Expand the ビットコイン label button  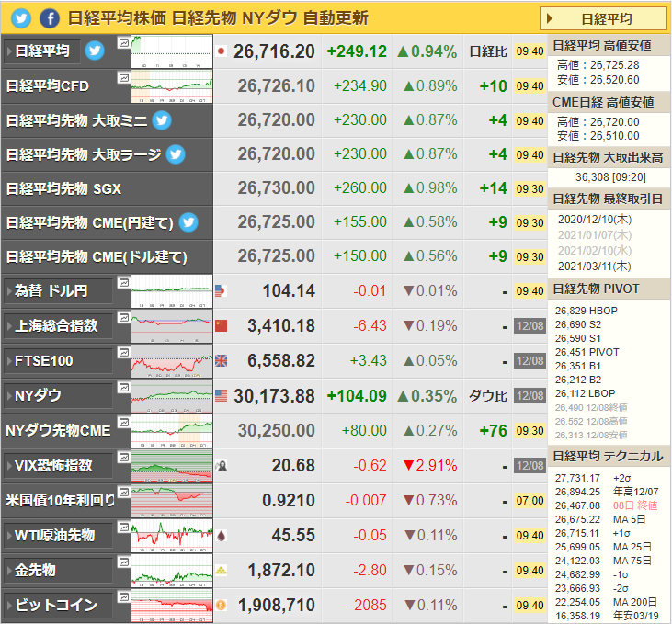click(x=58, y=605)
